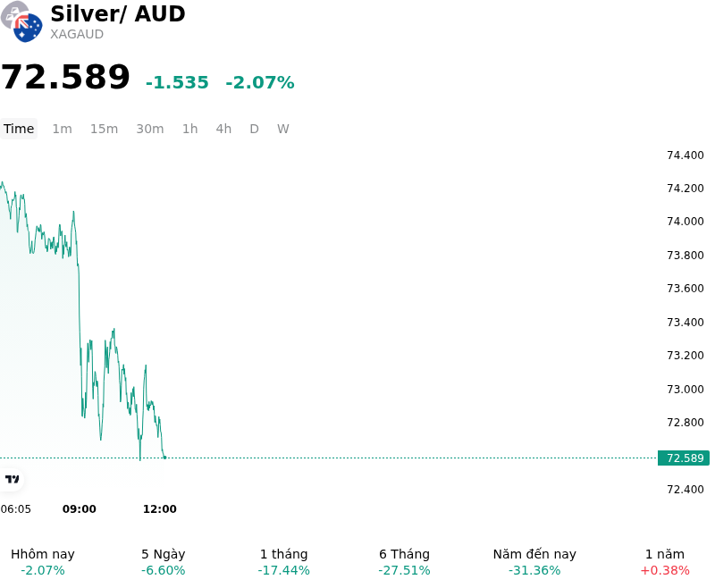Select the 1 tháng performance range
The width and height of the screenshot is (715, 588).
[x=283, y=562]
